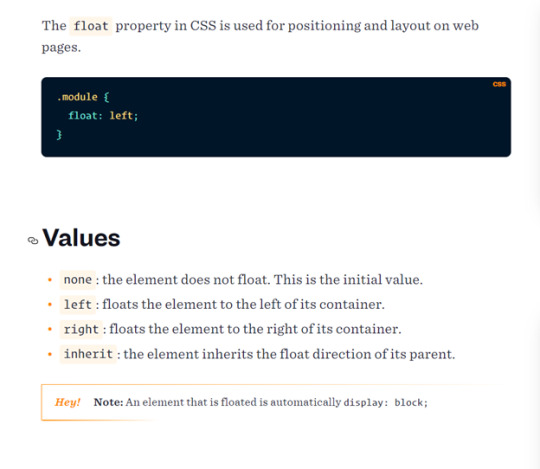Click the opening curly brace after .module
Image resolution: width=540 pixels, height=469 pixels.
coord(106,97)
